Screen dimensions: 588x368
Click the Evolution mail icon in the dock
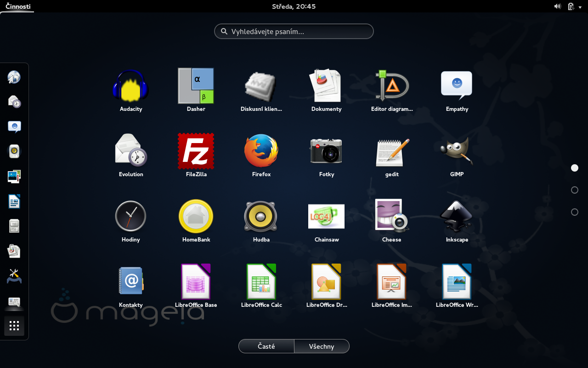pyautogui.click(x=14, y=102)
